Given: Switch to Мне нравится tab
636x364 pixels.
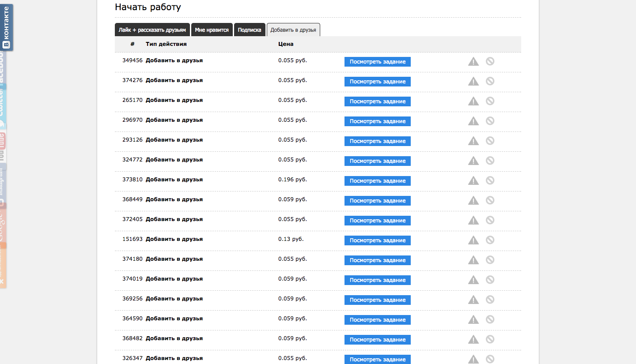Looking at the screenshot, I should pyautogui.click(x=212, y=30).
